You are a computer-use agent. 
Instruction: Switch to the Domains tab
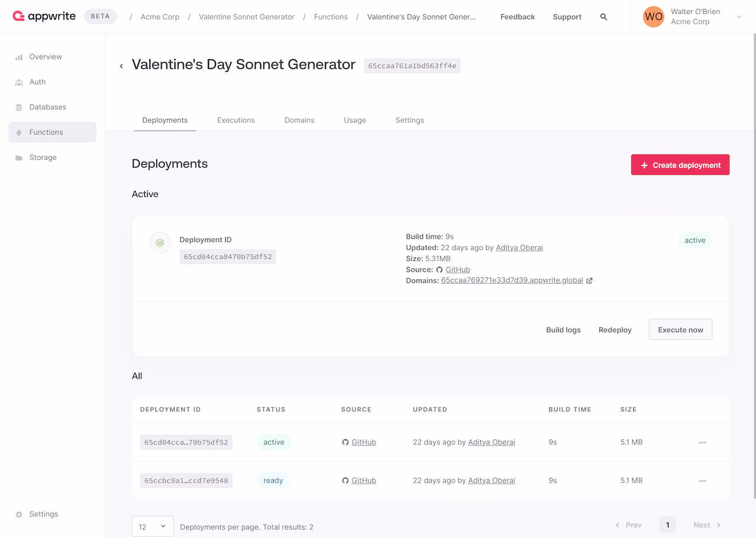[299, 120]
